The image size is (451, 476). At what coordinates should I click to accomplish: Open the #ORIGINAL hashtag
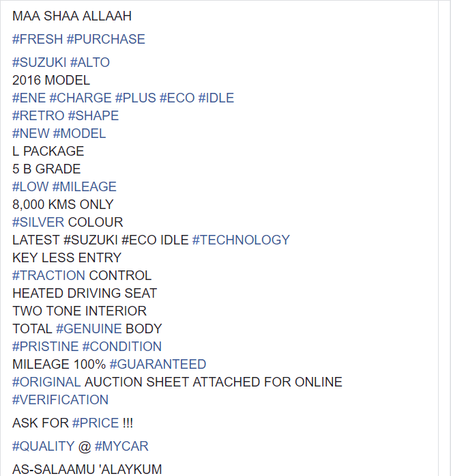coord(46,382)
